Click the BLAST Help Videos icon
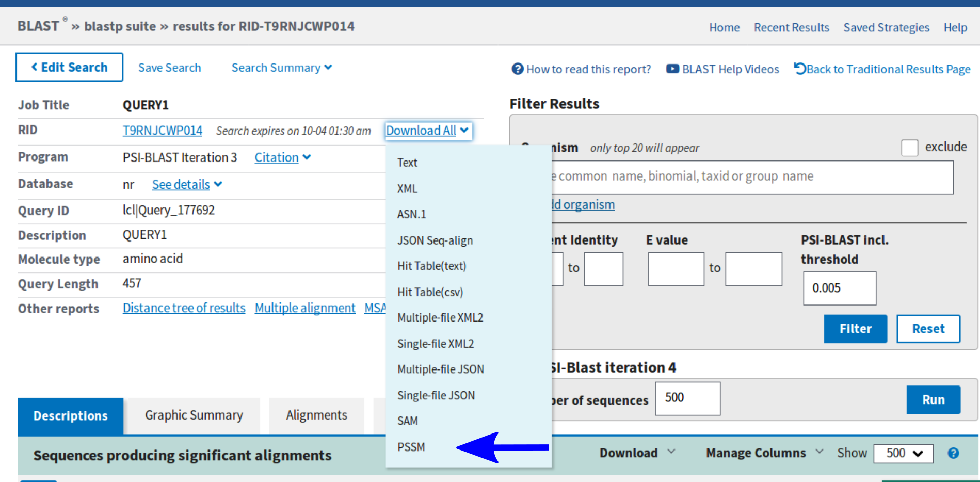Viewport: 980px width, 482px height. 672,69
